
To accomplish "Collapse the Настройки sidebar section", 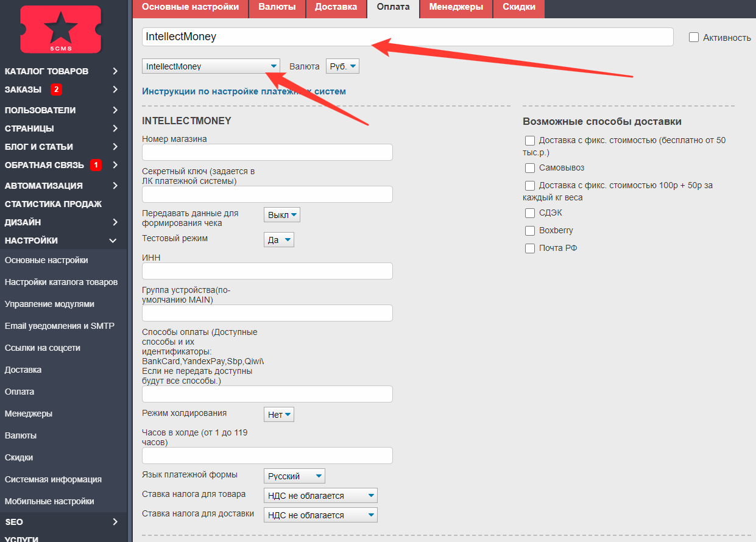I will pos(113,241).
